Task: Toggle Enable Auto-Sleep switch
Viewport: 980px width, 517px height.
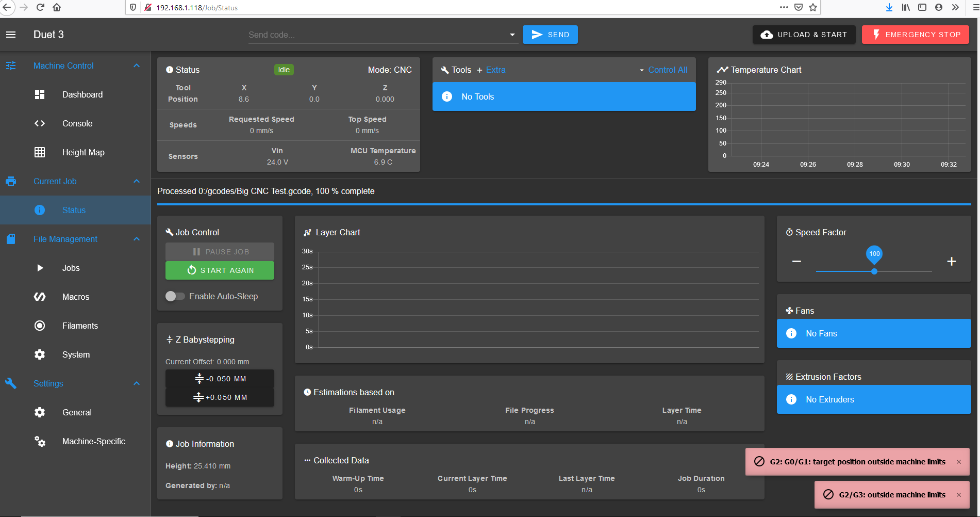Action: (x=175, y=296)
